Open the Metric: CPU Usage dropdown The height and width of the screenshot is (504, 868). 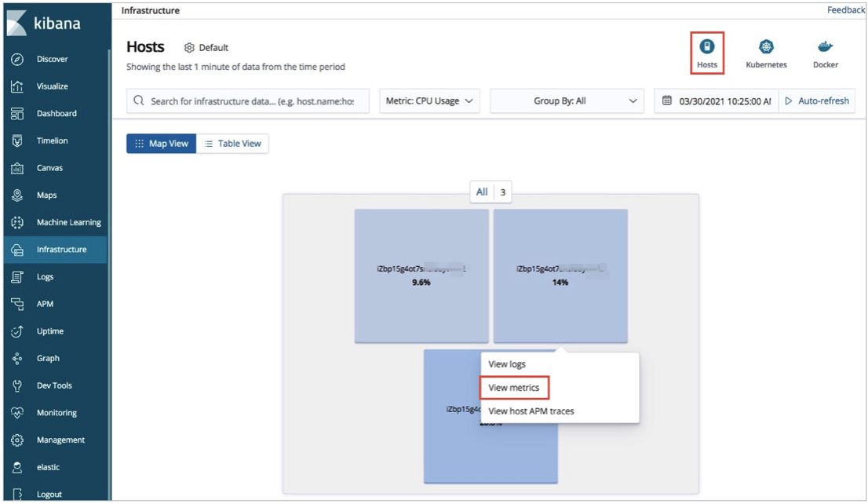(429, 100)
